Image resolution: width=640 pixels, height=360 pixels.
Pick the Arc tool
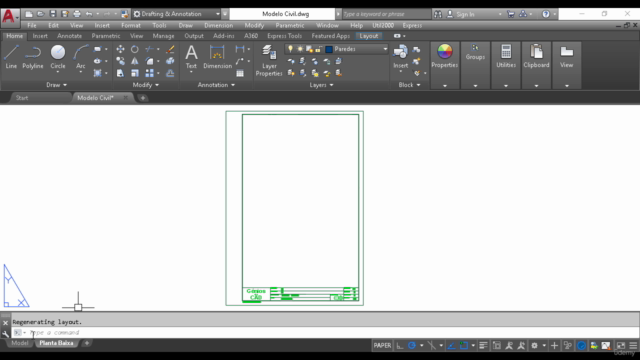click(x=81, y=57)
